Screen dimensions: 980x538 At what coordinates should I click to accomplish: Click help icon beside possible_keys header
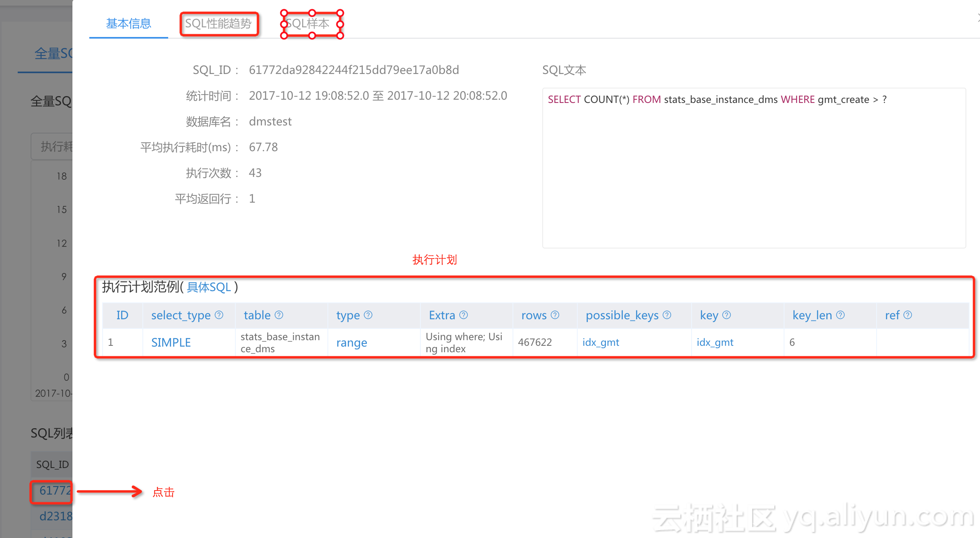[x=667, y=315]
